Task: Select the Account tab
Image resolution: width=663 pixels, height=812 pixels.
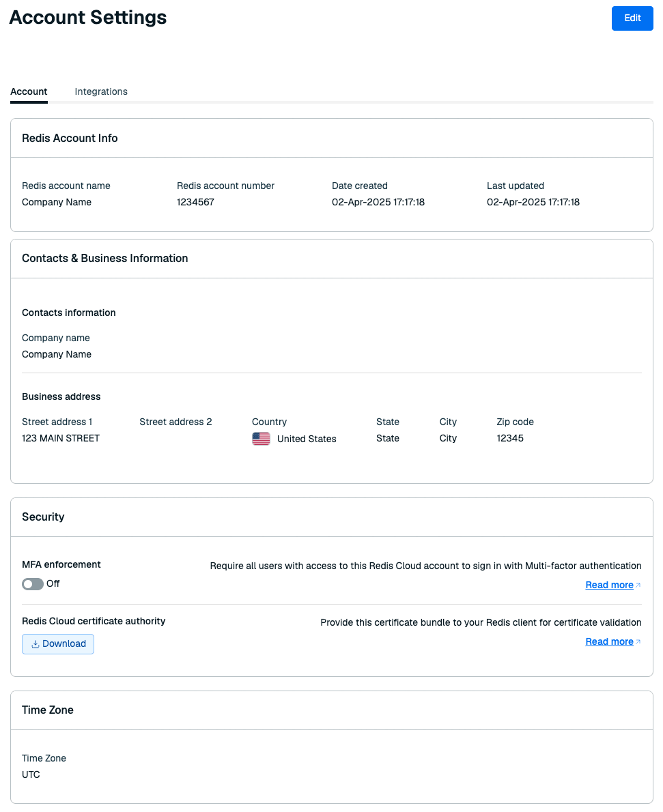Action: pyautogui.click(x=29, y=91)
